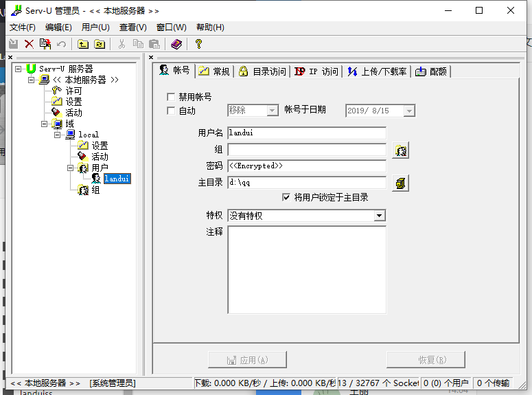
Task: Open the purple help book icon
Action: [176, 44]
